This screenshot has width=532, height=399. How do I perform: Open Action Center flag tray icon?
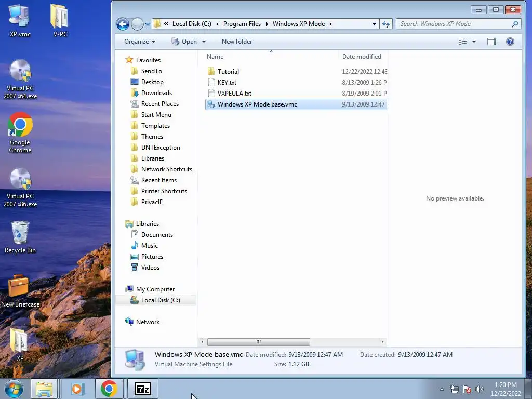pos(467,390)
